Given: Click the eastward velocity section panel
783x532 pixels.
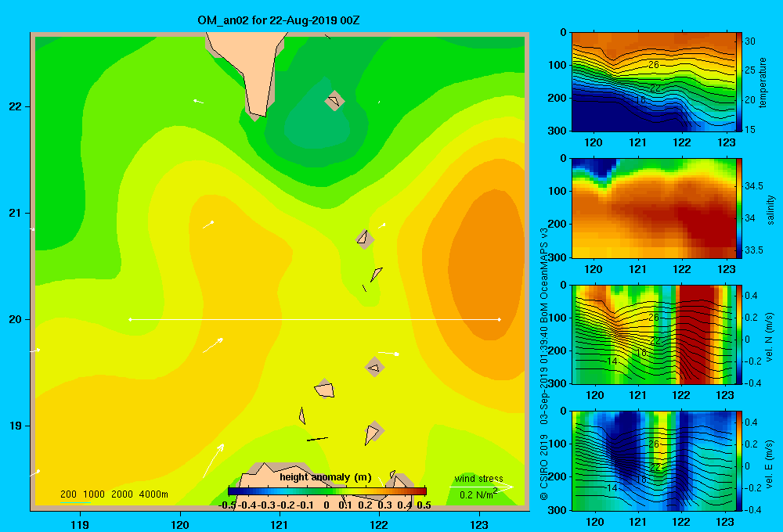Looking at the screenshot, I should point(653,461).
